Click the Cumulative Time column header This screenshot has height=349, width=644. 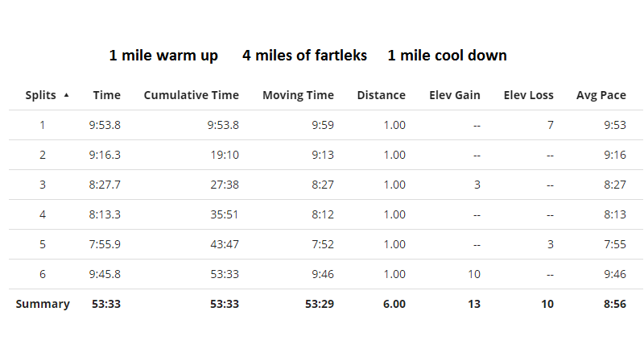pos(191,95)
